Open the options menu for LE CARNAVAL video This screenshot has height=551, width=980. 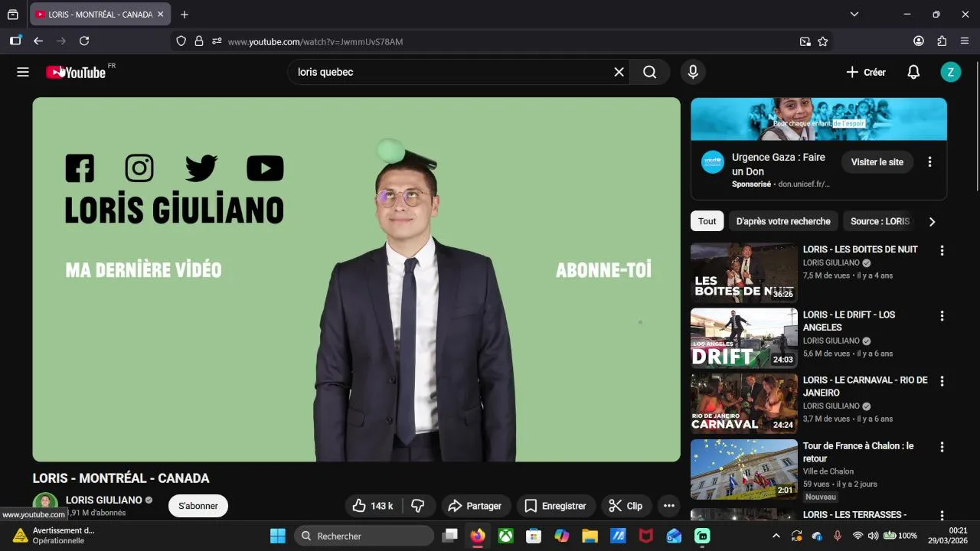pyautogui.click(x=942, y=381)
